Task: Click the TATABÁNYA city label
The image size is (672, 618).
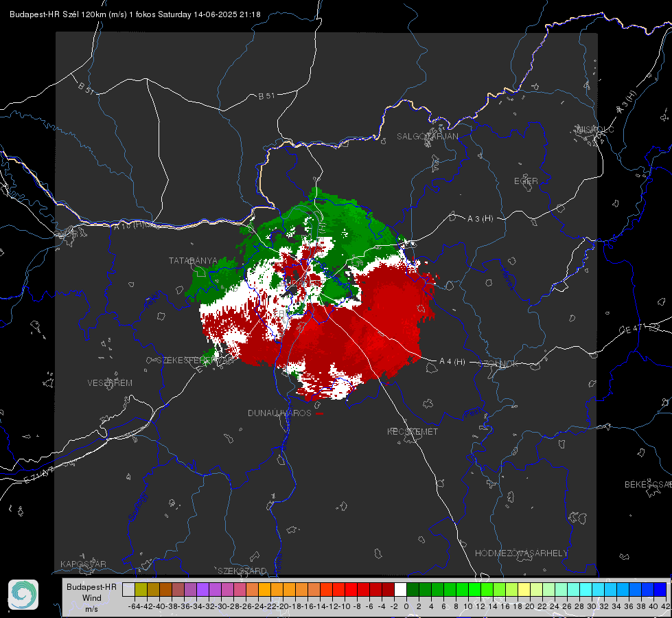Action: tap(194, 260)
